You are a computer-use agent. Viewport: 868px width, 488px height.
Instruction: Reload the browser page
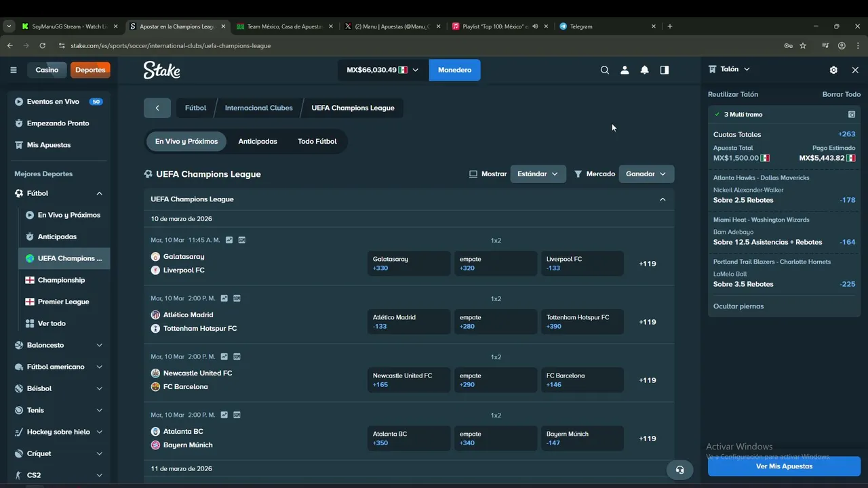click(42, 45)
